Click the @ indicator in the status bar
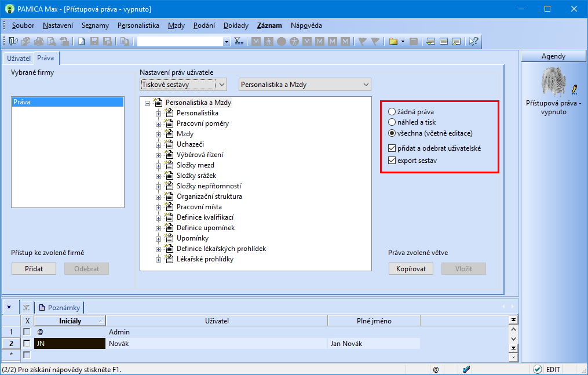This screenshot has width=588, height=375. coord(436,370)
